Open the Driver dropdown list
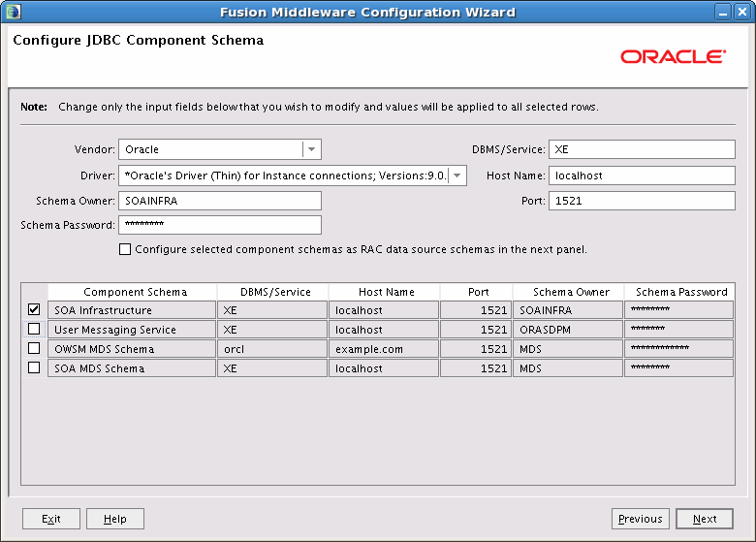The width and height of the screenshot is (756, 542). tap(457, 175)
